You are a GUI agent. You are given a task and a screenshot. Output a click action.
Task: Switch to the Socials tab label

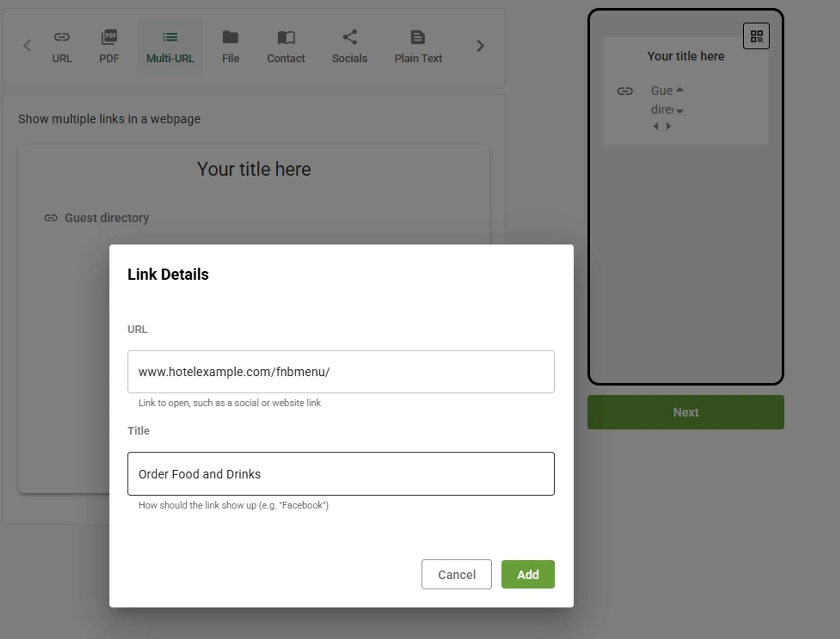coord(350,58)
